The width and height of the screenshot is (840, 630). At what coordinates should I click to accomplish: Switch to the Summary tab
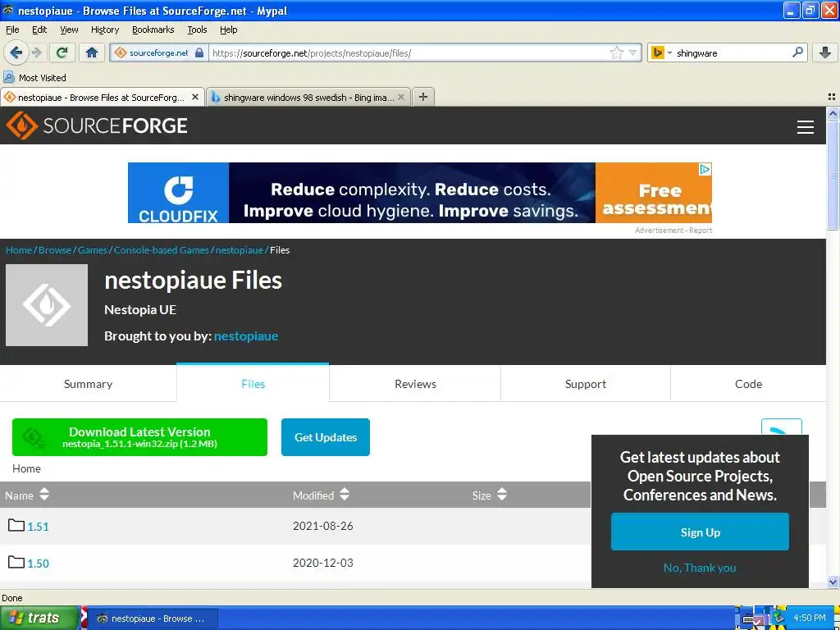pos(88,384)
